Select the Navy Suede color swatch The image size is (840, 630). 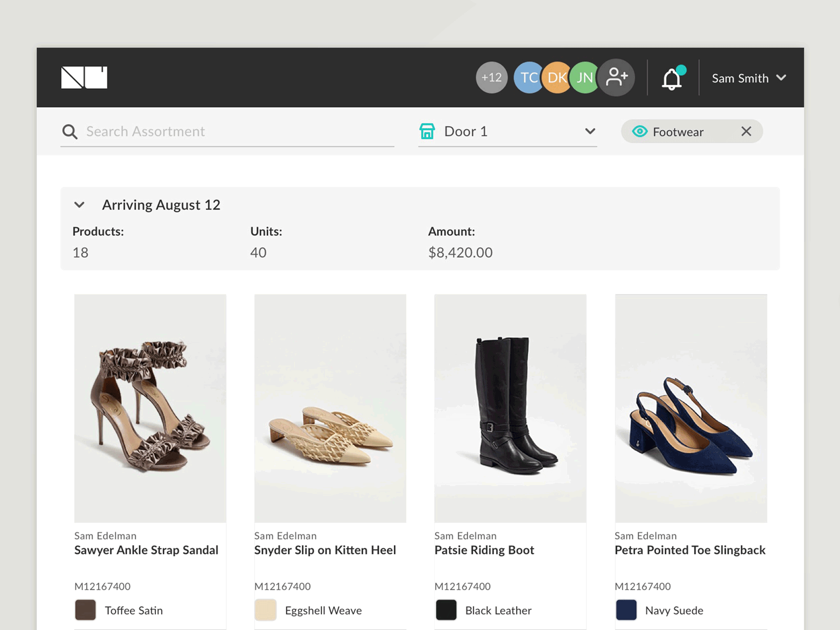click(626, 610)
